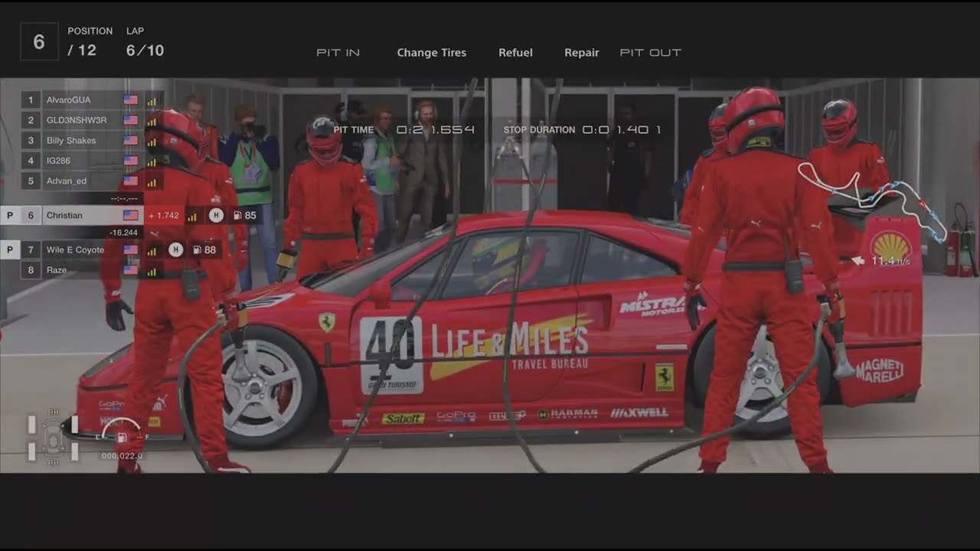Click the connection signal bars for GLD3NSHW3R
Screen dimensions: 980x551
(x=151, y=120)
